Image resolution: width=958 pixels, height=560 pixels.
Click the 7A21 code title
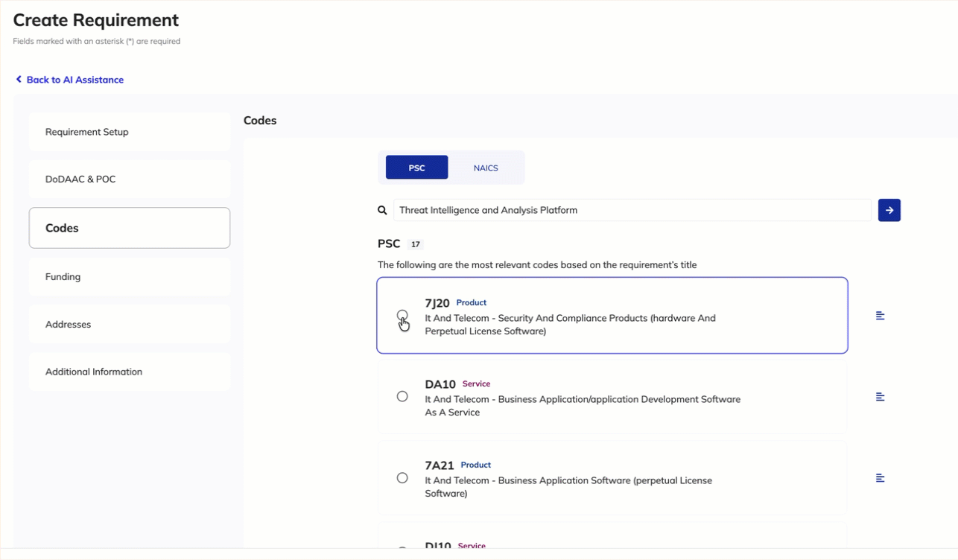coord(440,465)
